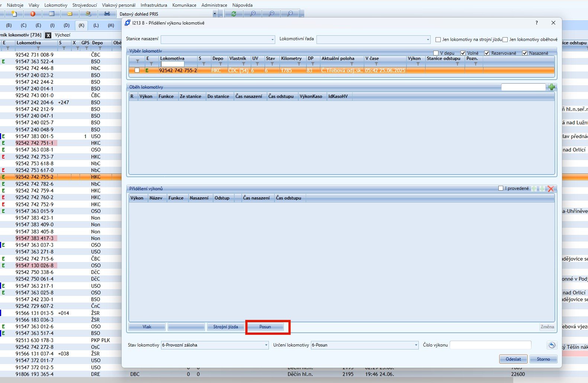This screenshot has height=383, width=588.
Task: Uncheck the Rezervované checkbox
Action: tap(487, 53)
